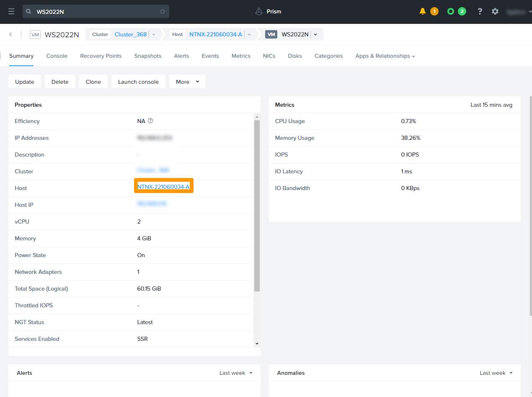Click the green health status indicator
The width and height of the screenshot is (532, 397).
point(452,11)
